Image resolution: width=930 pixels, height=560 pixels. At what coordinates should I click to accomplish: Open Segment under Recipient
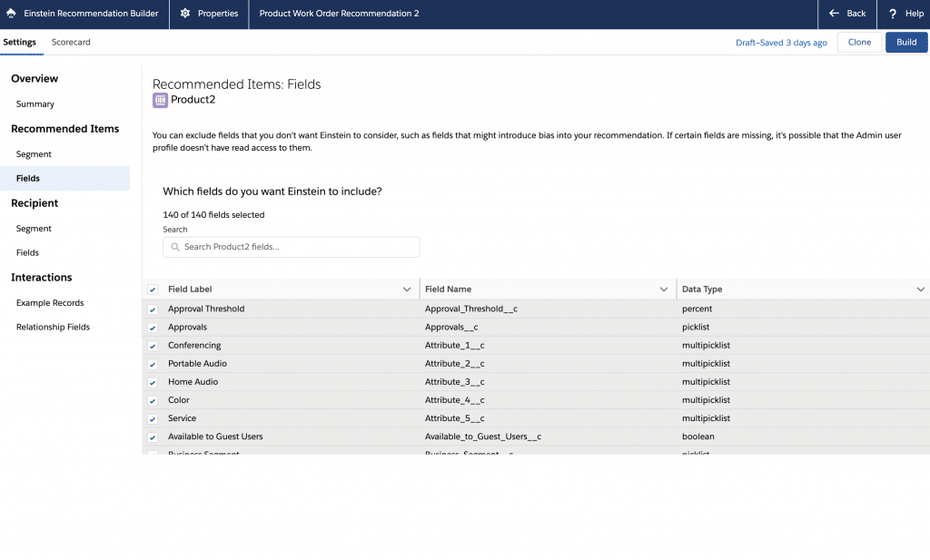34,229
